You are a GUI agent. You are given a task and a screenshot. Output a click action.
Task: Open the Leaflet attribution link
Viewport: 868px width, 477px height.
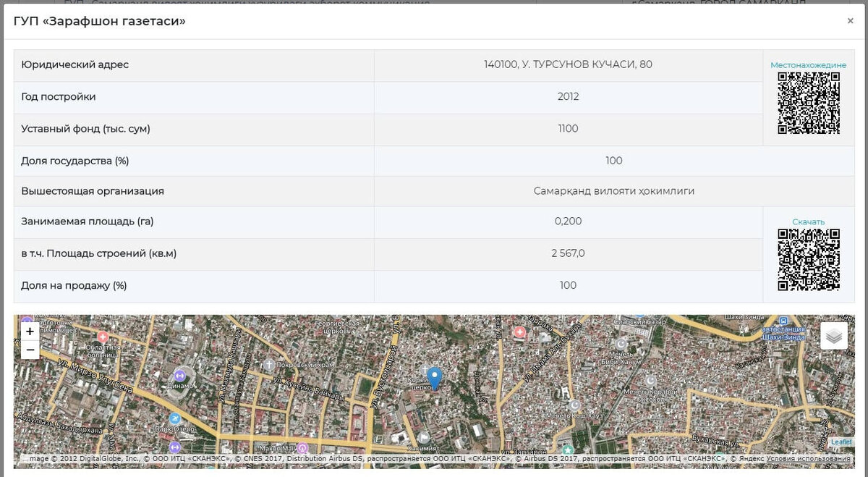pyautogui.click(x=841, y=442)
